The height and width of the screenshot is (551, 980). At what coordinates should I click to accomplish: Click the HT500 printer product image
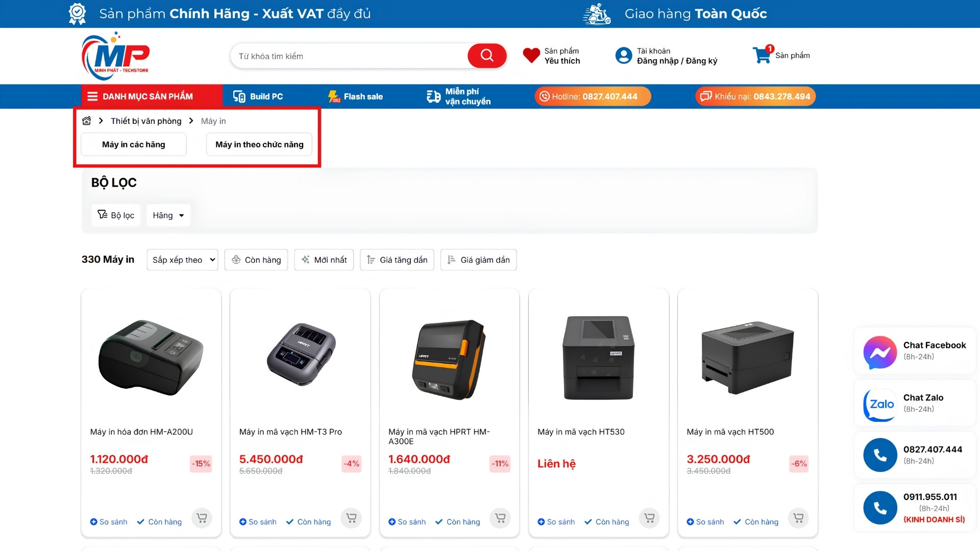(747, 358)
